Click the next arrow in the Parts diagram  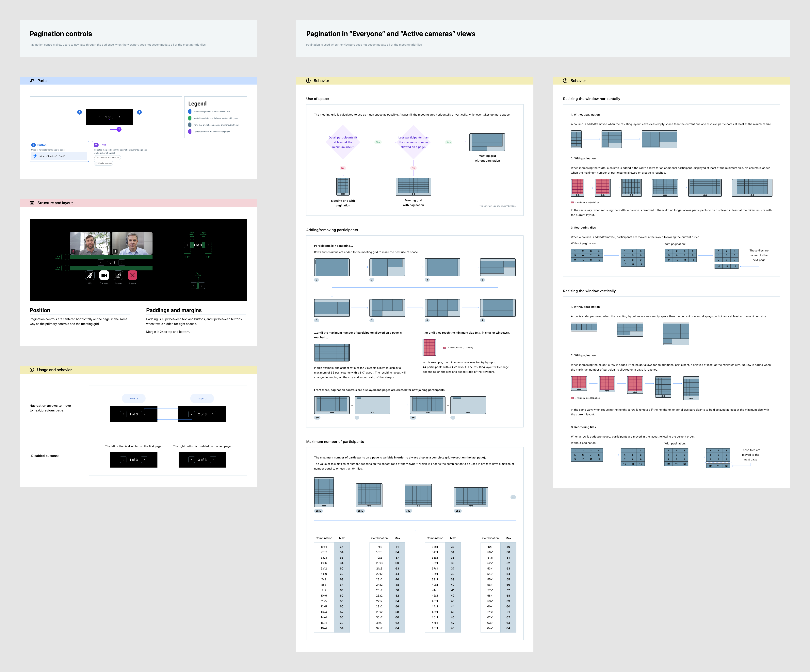[x=120, y=117]
